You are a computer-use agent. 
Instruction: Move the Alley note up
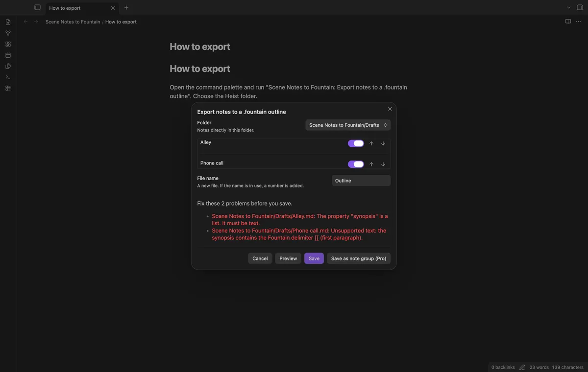[x=371, y=143]
